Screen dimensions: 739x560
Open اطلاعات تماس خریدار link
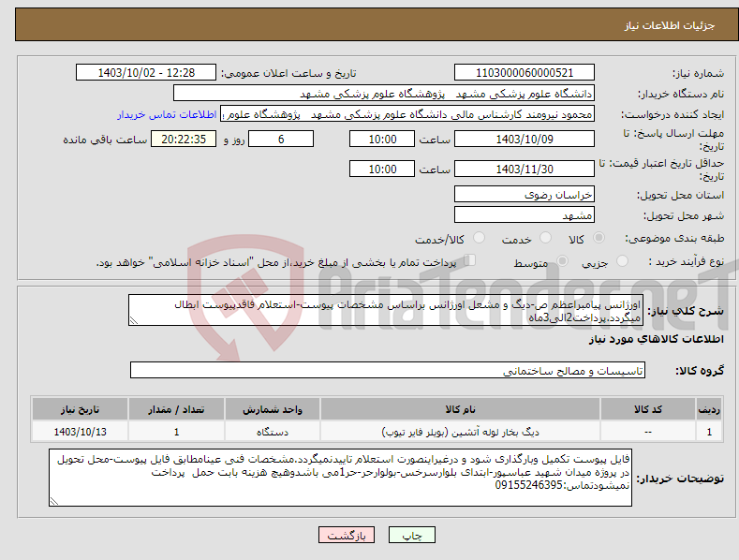[x=167, y=114]
